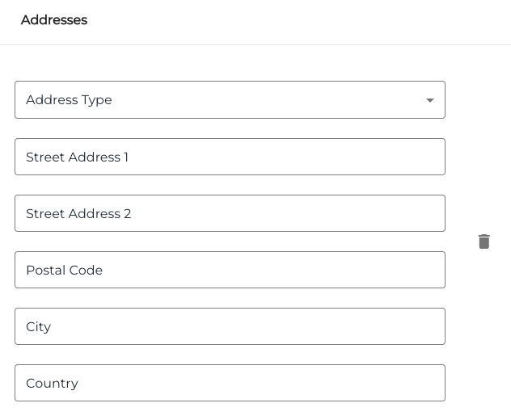Focus the Street Address 1 field

tap(230, 157)
